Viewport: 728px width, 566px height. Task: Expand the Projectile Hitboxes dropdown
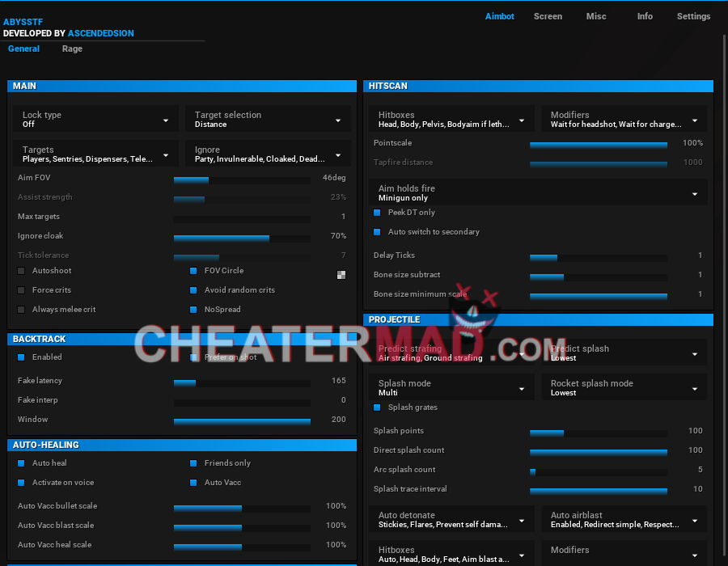click(x=451, y=554)
